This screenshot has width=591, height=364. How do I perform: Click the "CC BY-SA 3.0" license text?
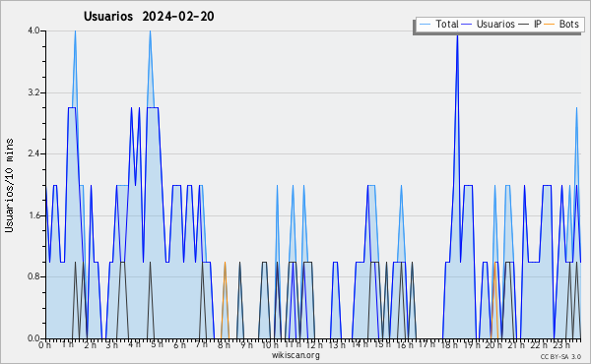(x=560, y=357)
